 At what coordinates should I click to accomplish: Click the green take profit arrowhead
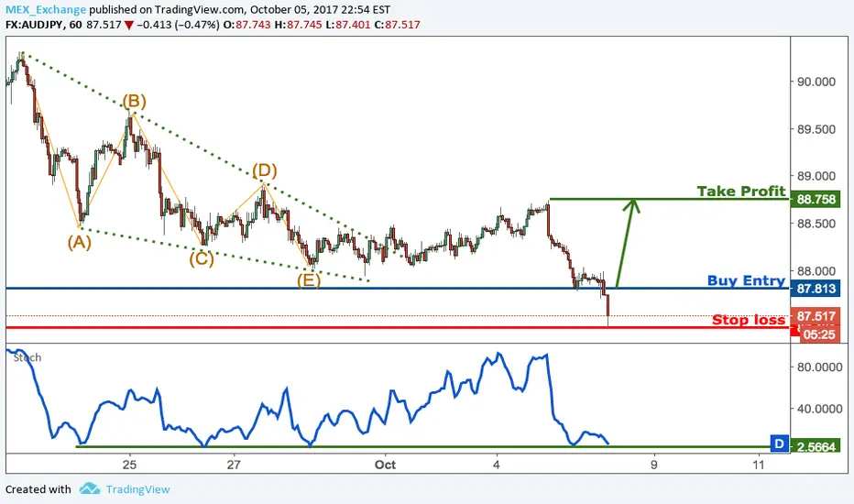632,205
